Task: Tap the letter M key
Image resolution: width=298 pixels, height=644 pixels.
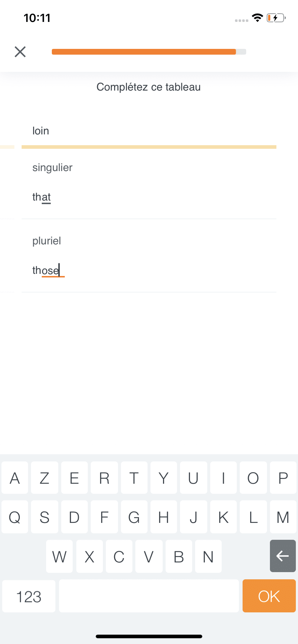Action: pos(283,517)
